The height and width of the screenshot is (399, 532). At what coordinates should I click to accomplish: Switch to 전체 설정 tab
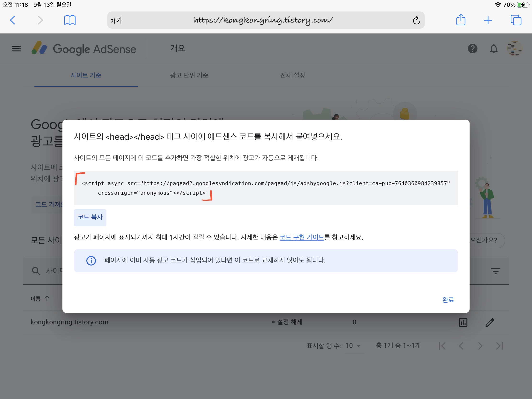(293, 75)
